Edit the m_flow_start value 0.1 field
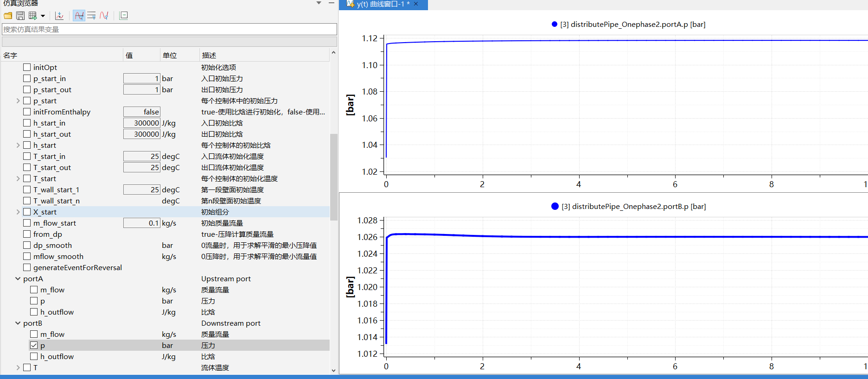The image size is (868, 379). click(x=142, y=223)
